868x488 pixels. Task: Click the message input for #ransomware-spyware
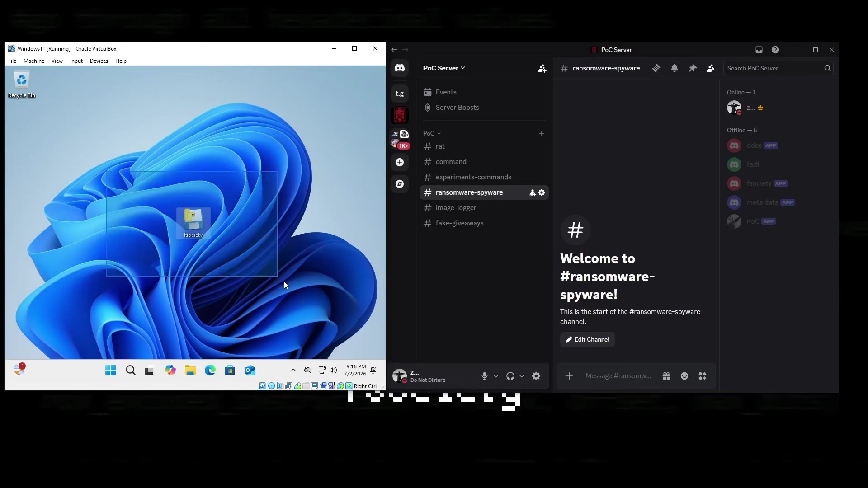[618, 376]
